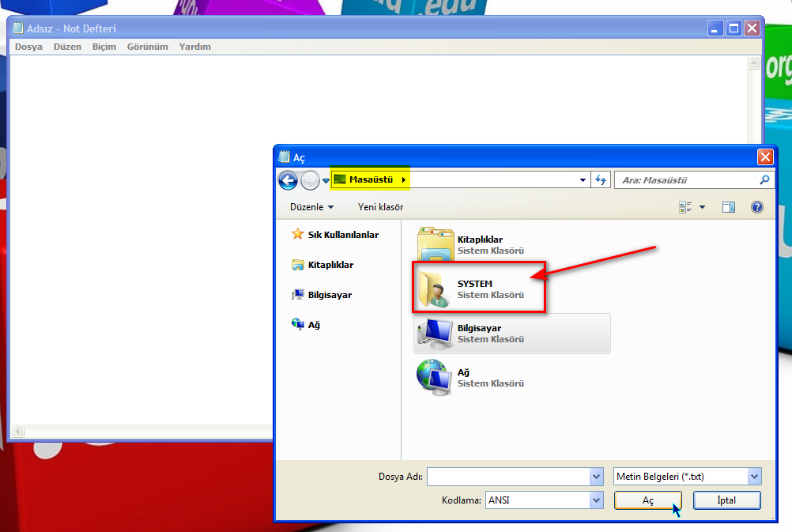Open the Biçim menu in Not Defteri
The height and width of the screenshot is (532, 792).
(x=104, y=47)
